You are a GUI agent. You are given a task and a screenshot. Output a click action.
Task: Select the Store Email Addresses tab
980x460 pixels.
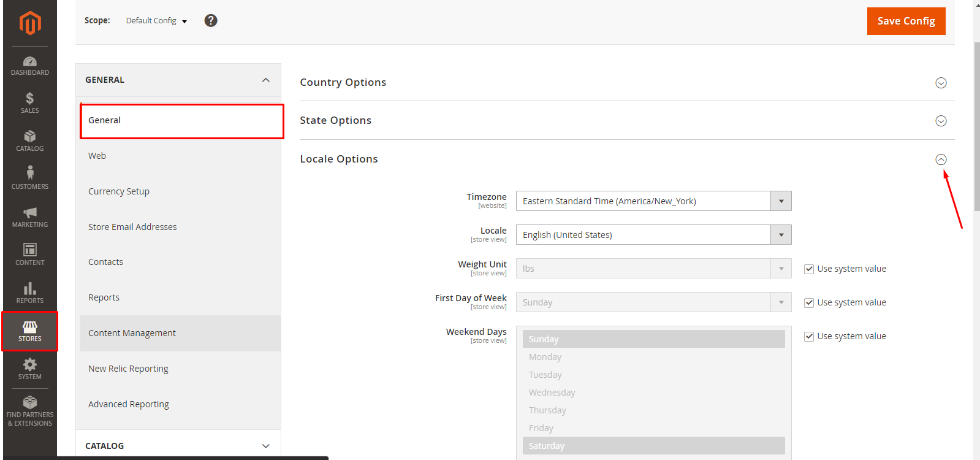[180, 227]
